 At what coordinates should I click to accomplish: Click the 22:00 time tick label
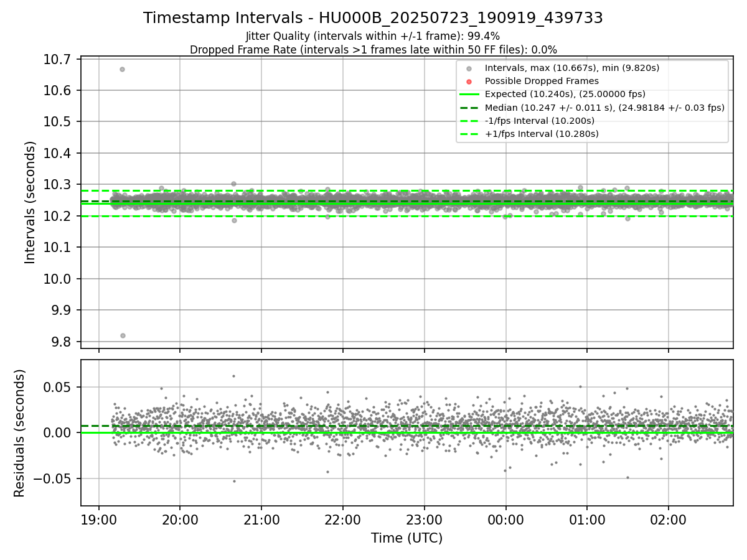tap(343, 520)
